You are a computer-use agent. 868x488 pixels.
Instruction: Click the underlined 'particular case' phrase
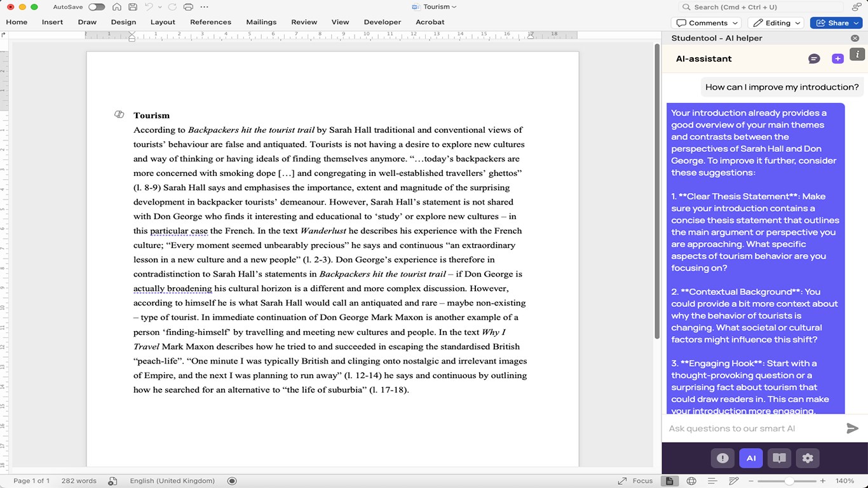pyautogui.click(x=179, y=231)
